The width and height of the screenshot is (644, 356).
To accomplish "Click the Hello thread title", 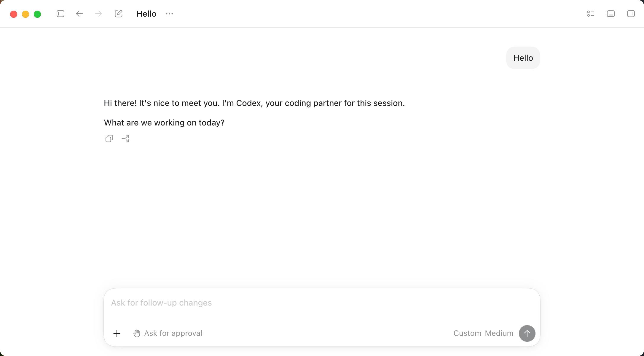I will pos(146,14).
